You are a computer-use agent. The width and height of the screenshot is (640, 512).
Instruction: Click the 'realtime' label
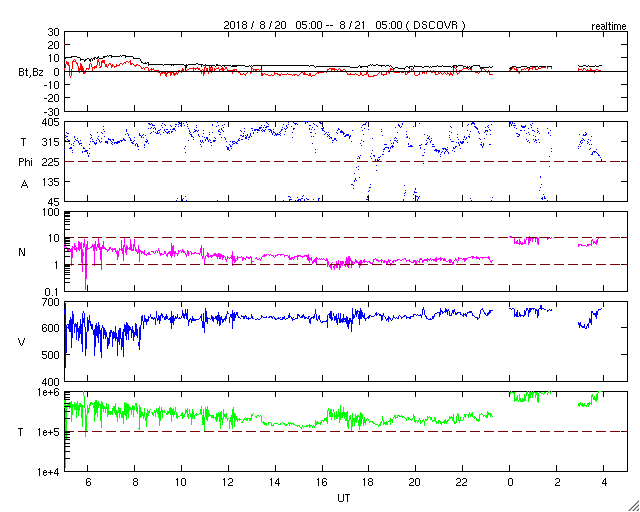pyautogui.click(x=609, y=27)
